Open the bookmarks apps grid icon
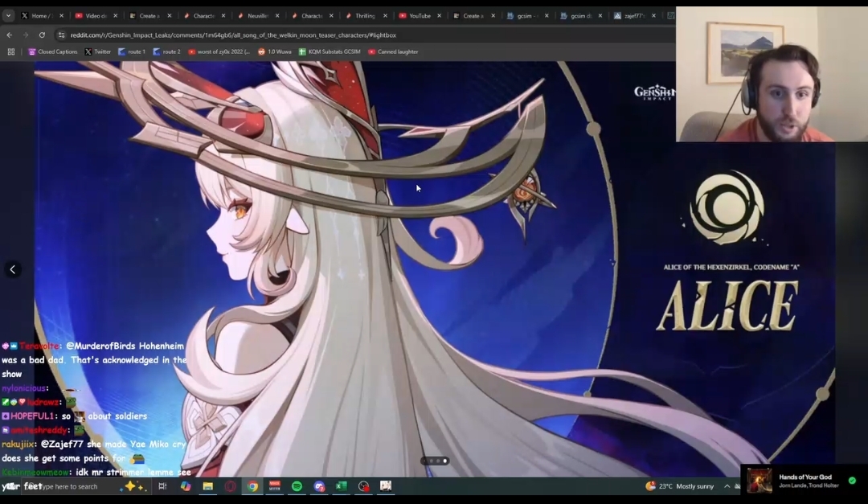The width and height of the screenshot is (868, 504). click(11, 51)
